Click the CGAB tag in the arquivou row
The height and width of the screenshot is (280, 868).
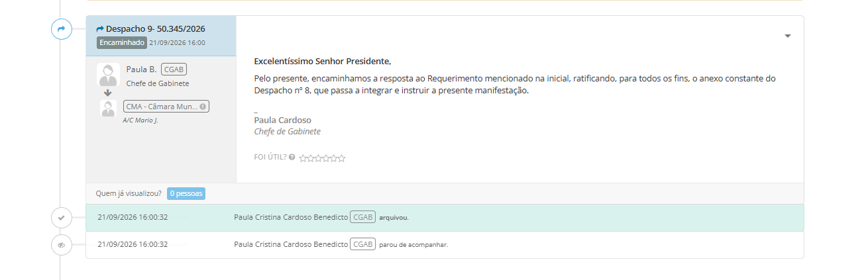(x=362, y=217)
